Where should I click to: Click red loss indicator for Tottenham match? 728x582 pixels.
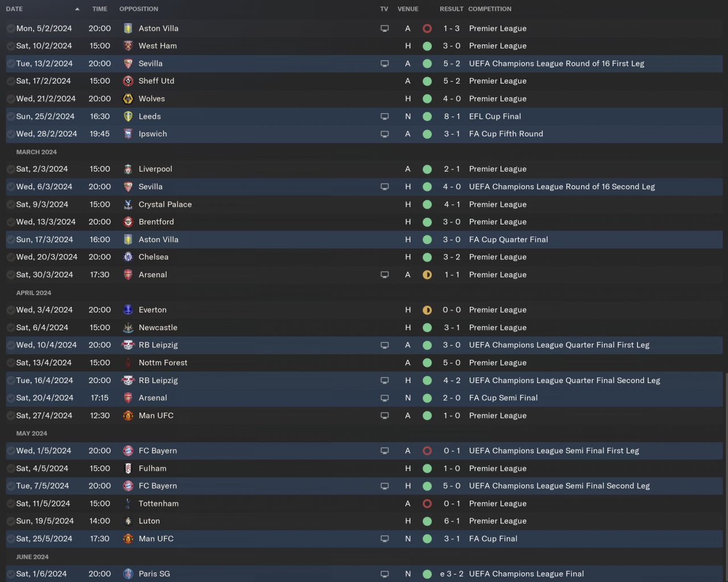pyautogui.click(x=427, y=504)
